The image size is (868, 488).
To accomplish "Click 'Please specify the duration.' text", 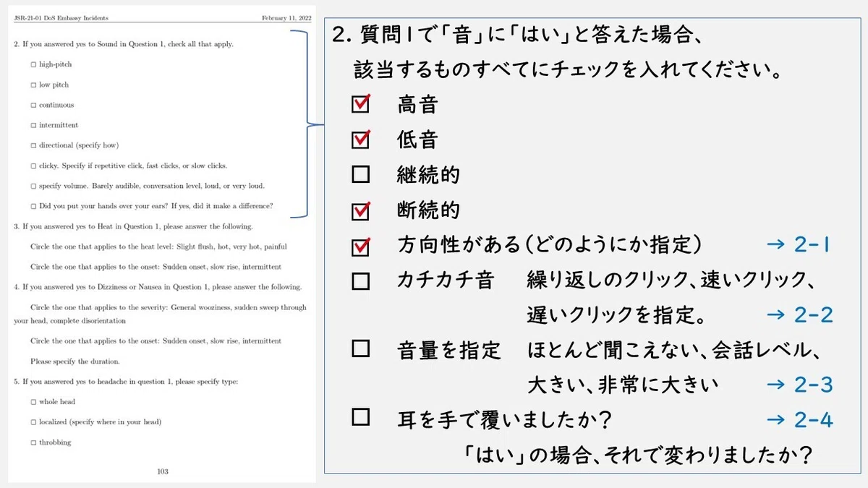I will pos(75,361).
